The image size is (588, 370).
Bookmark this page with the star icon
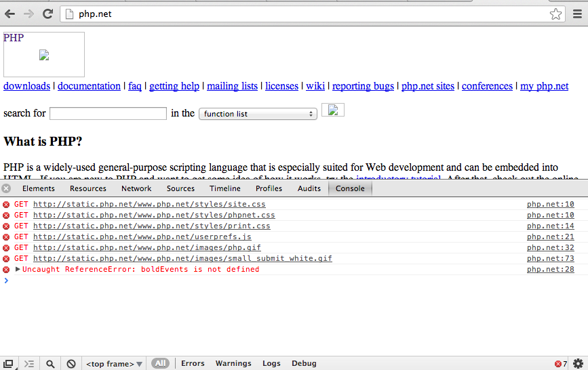[x=555, y=14]
